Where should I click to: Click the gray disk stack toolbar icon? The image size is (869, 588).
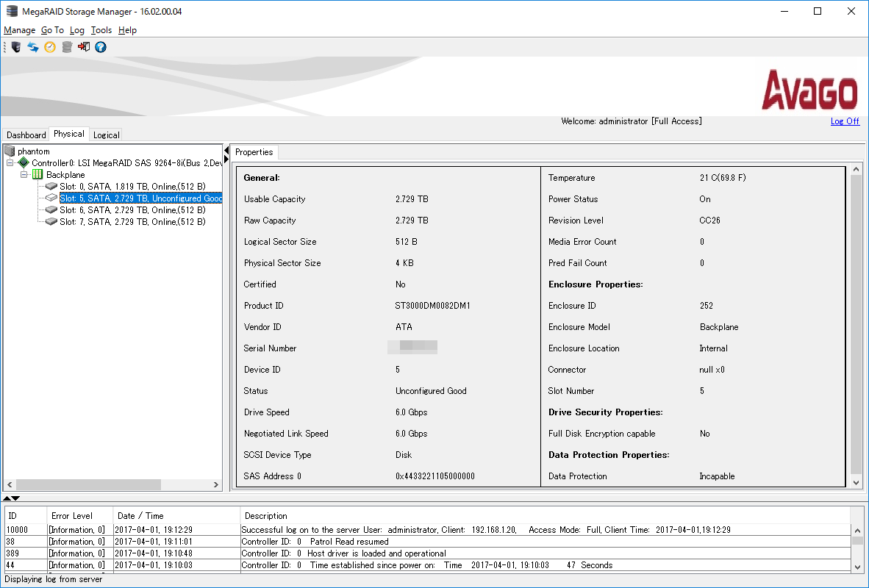[67, 47]
